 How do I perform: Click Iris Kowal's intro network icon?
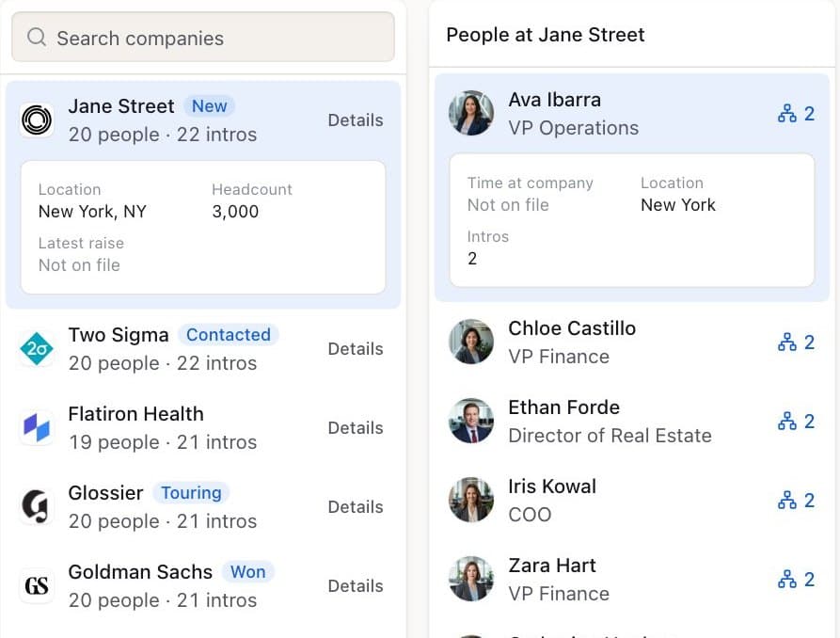[787, 501]
